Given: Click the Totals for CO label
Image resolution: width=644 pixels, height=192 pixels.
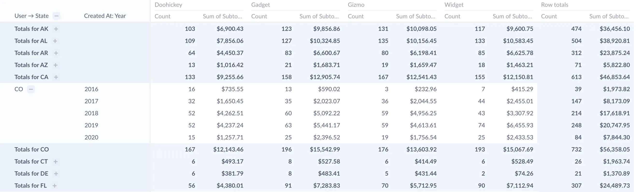Looking at the screenshot, I should point(32,150).
